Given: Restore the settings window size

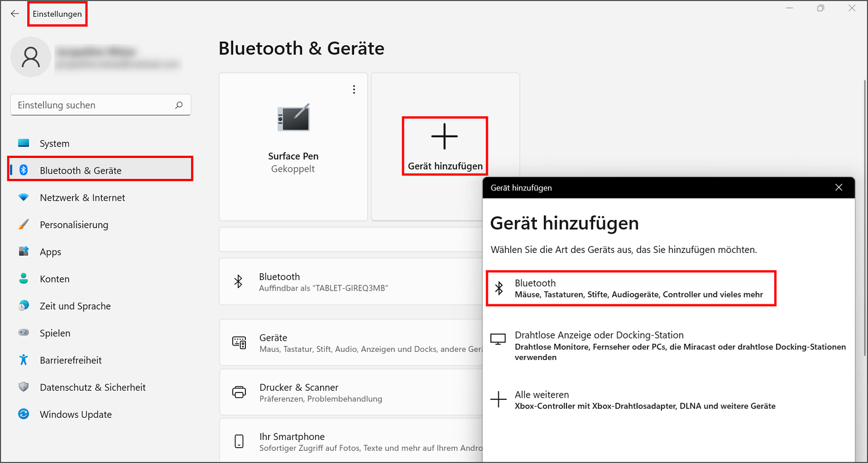Looking at the screenshot, I should (821, 8).
